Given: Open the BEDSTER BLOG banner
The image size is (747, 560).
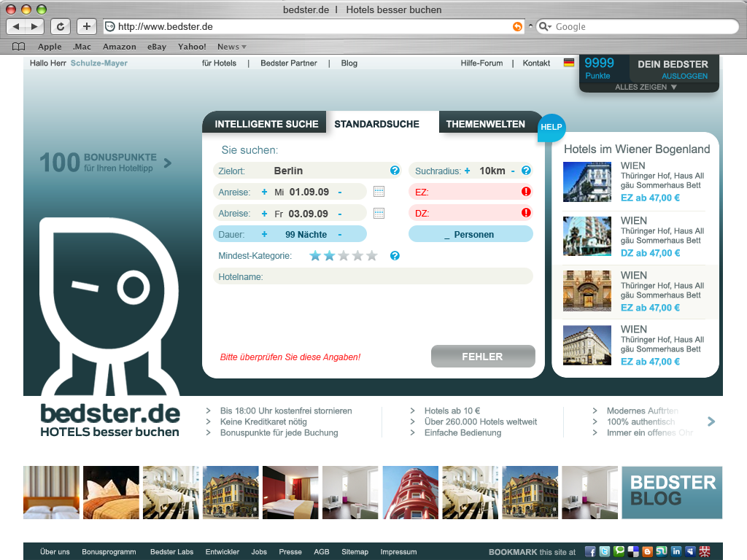Looking at the screenshot, I should coord(671,492).
